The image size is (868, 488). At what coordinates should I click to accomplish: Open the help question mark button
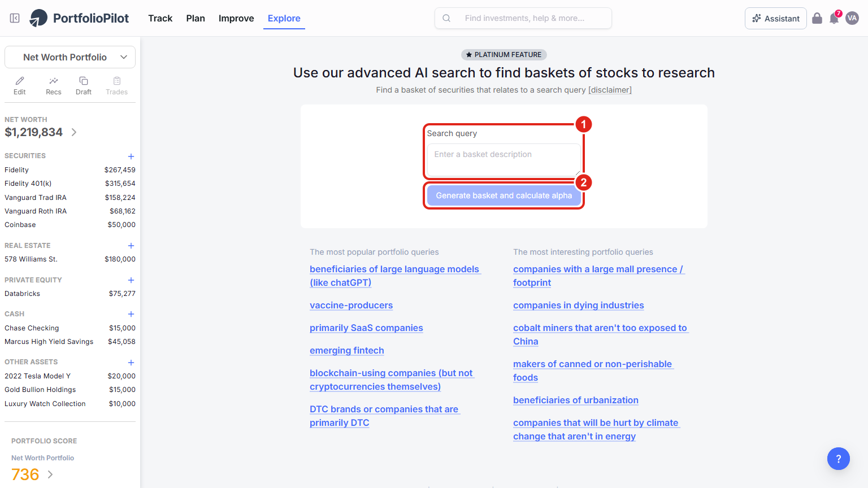coord(839,459)
